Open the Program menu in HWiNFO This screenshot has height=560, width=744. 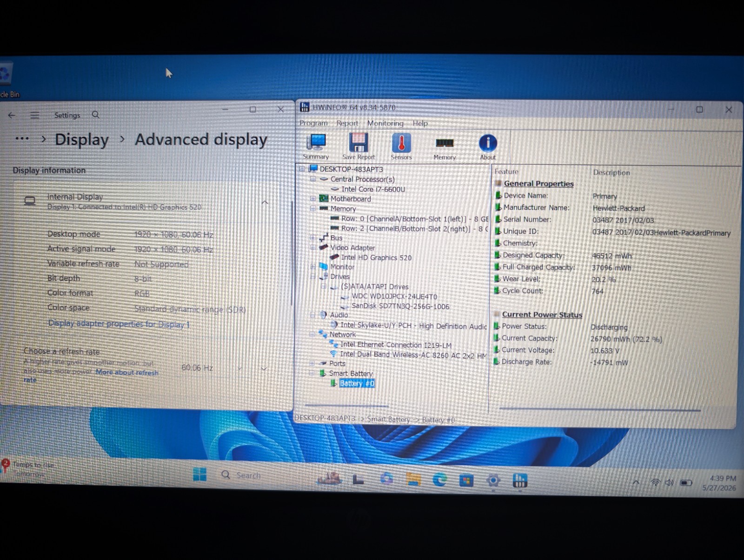[313, 123]
